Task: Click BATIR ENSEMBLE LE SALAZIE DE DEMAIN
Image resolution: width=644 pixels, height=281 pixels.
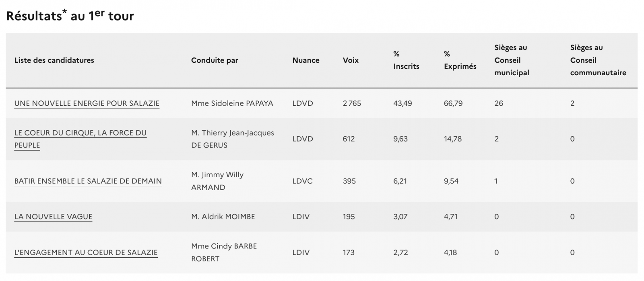Action: tap(88, 181)
